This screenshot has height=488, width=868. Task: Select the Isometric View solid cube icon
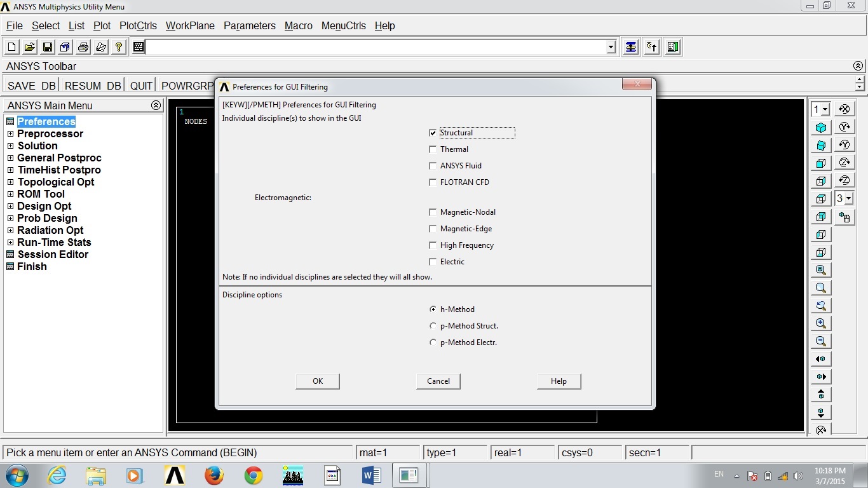click(x=821, y=127)
